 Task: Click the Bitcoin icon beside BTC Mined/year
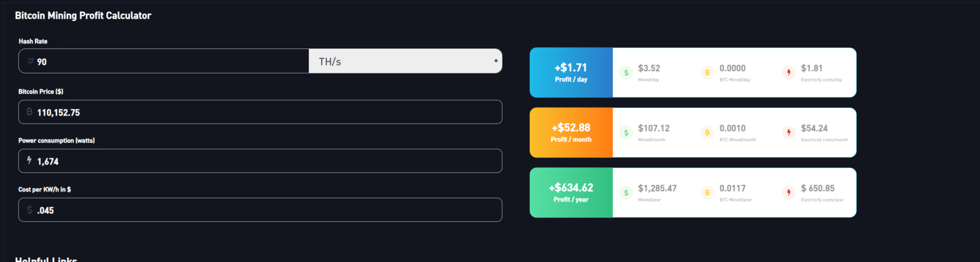click(x=707, y=193)
